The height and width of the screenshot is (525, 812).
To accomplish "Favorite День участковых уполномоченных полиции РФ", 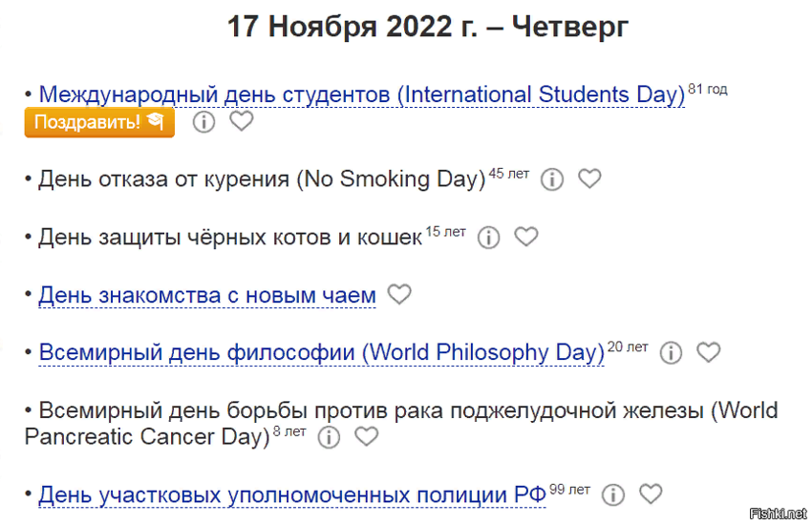I will point(651,494).
